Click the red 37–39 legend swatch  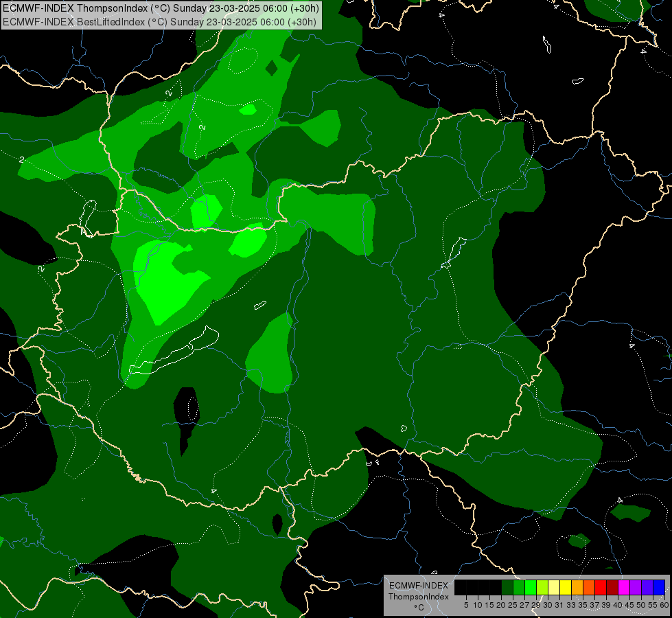click(x=601, y=588)
